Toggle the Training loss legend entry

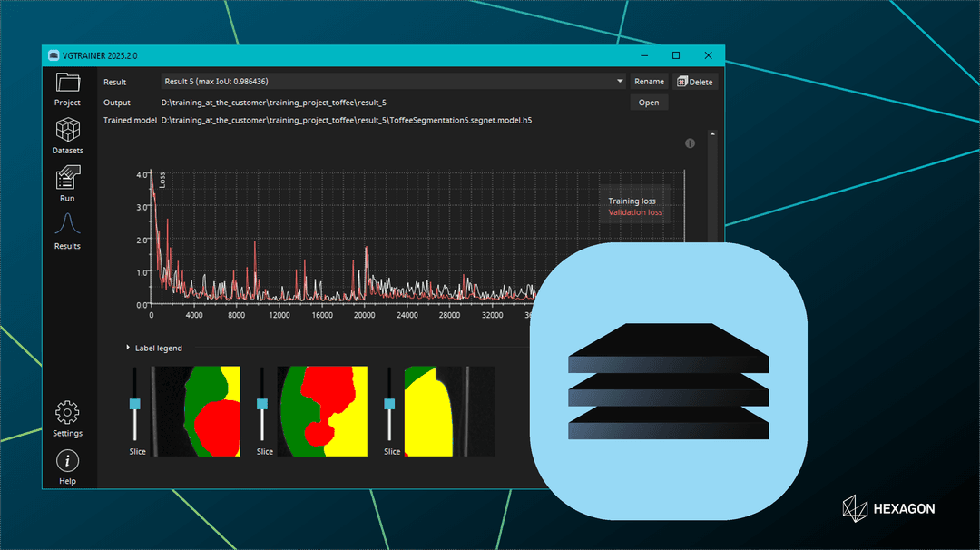point(633,201)
